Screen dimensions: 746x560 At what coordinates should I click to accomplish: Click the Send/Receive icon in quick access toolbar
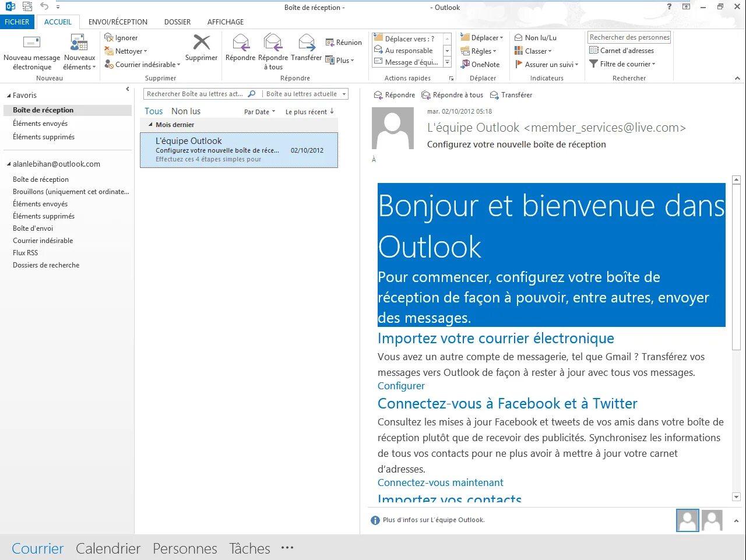pyautogui.click(x=27, y=7)
